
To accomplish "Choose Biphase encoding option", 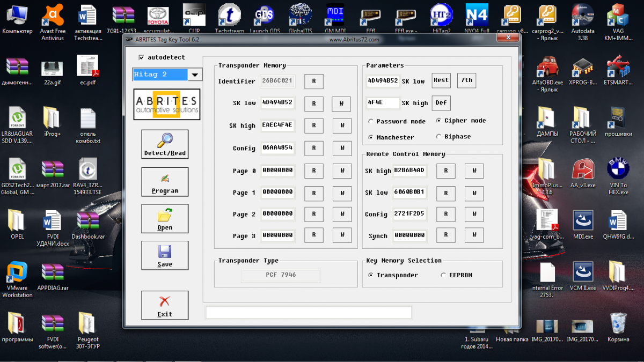I will point(439,137).
